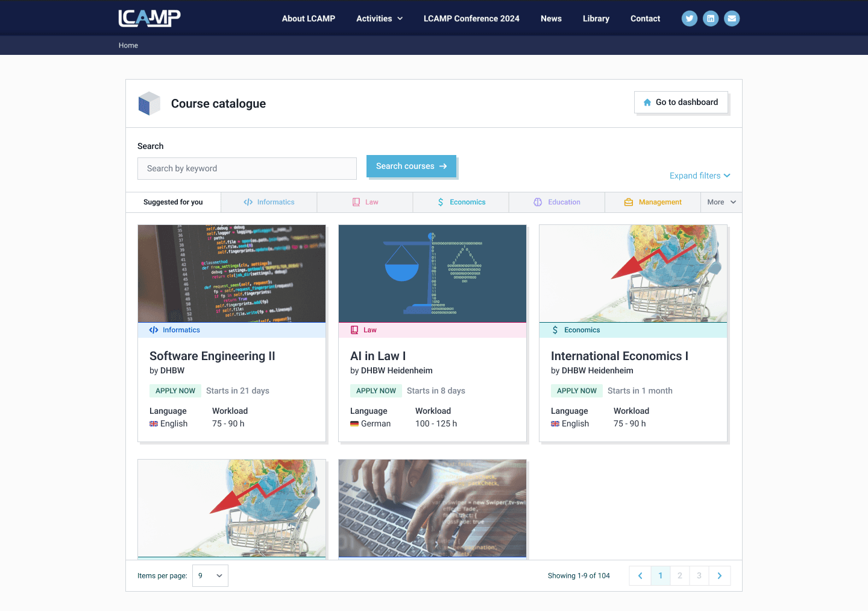868x611 pixels.
Task: Click the Twitter icon in the header
Action: [x=689, y=18]
